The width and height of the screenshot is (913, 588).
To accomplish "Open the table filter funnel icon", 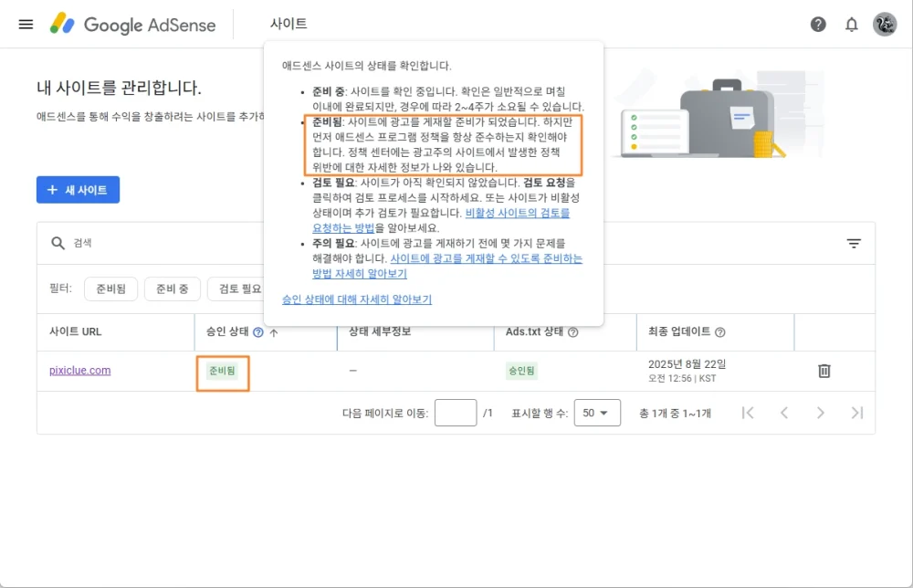I will click(854, 243).
